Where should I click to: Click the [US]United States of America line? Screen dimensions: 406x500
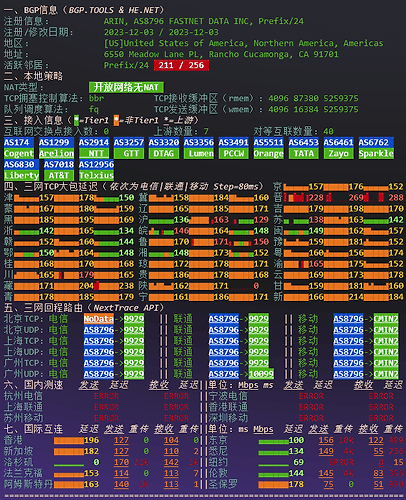(x=244, y=43)
